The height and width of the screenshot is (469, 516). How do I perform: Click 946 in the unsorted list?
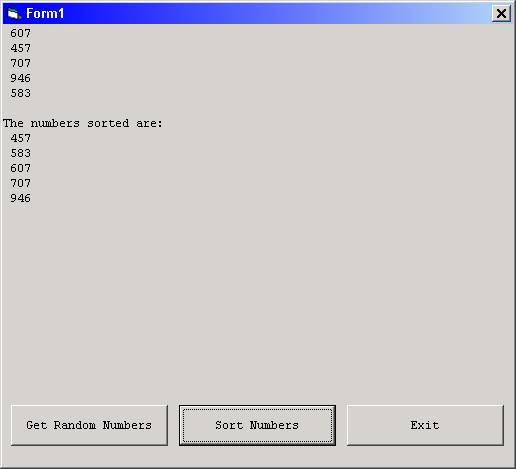coord(20,78)
